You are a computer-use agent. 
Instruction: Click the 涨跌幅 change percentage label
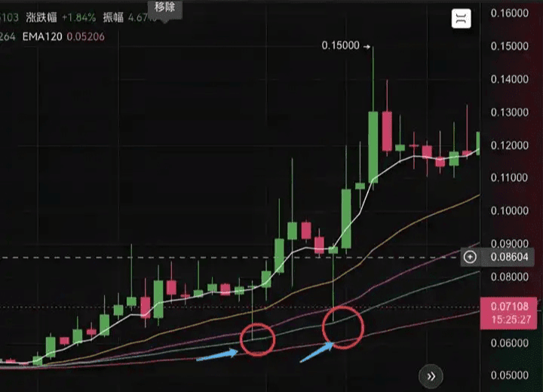click(x=41, y=17)
